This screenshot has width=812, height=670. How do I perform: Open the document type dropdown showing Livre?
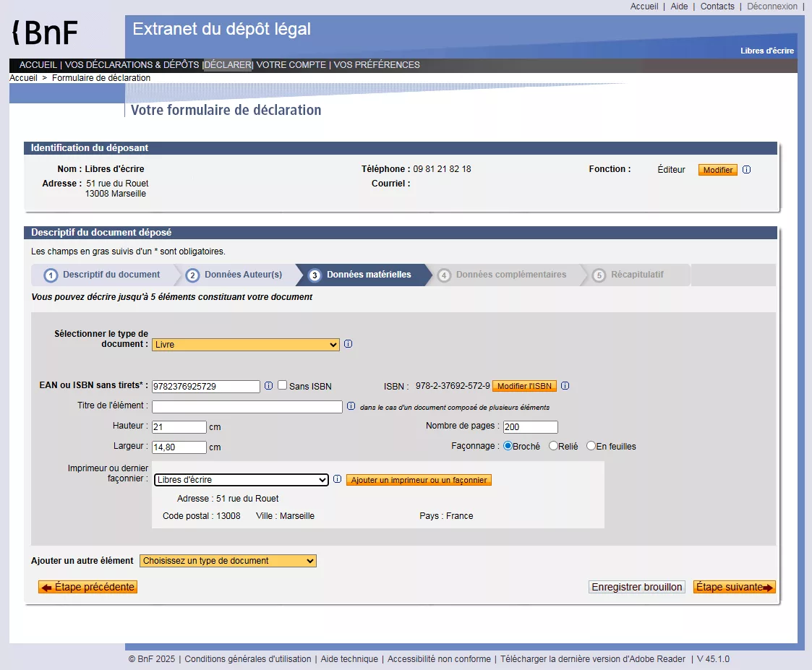click(x=245, y=345)
